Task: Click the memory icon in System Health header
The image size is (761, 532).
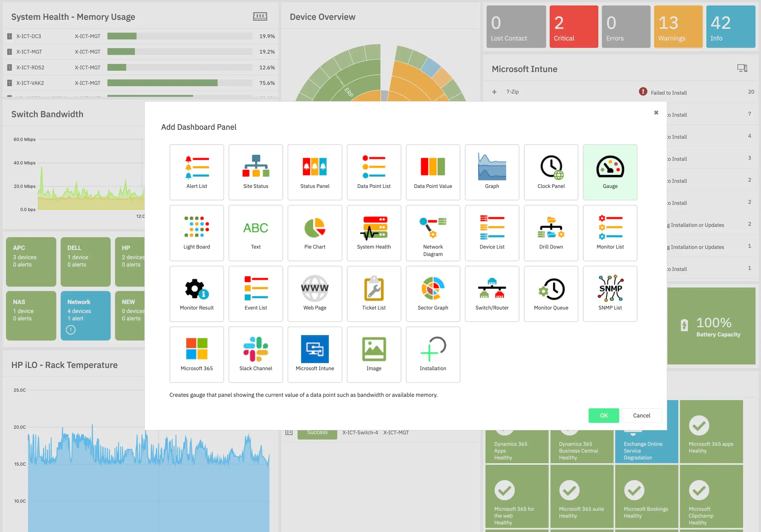Action: pyautogui.click(x=261, y=16)
